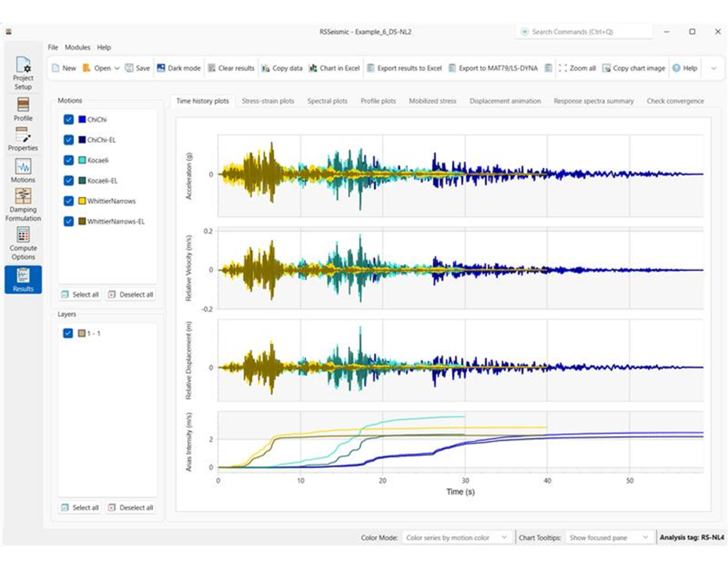Toggle the layer 1 - 1 checkbox

(x=69, y=333)
